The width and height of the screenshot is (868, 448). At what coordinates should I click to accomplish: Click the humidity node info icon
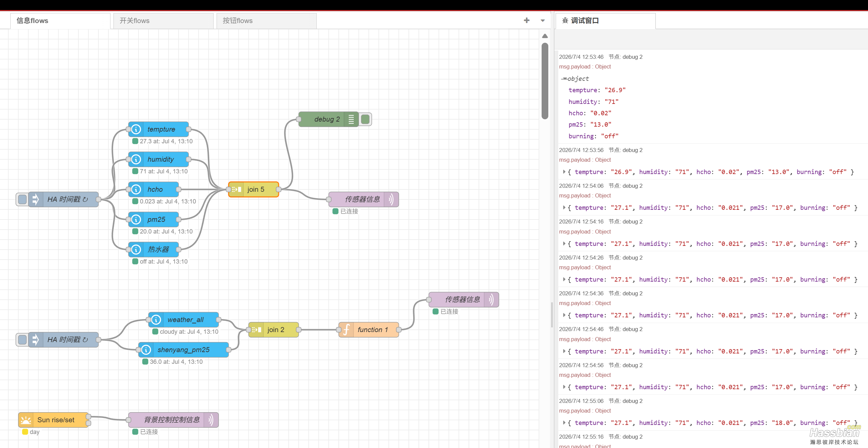point(136,159)
